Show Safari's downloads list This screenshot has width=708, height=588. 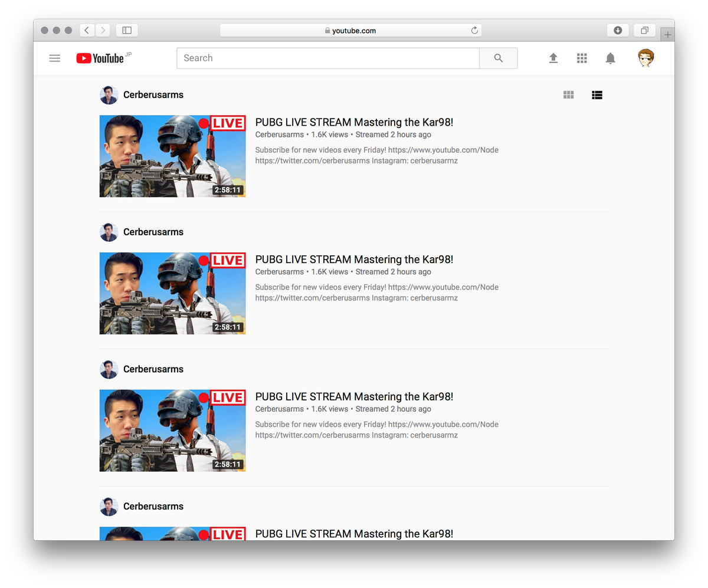pyautogui.click(x=618, y=30)
